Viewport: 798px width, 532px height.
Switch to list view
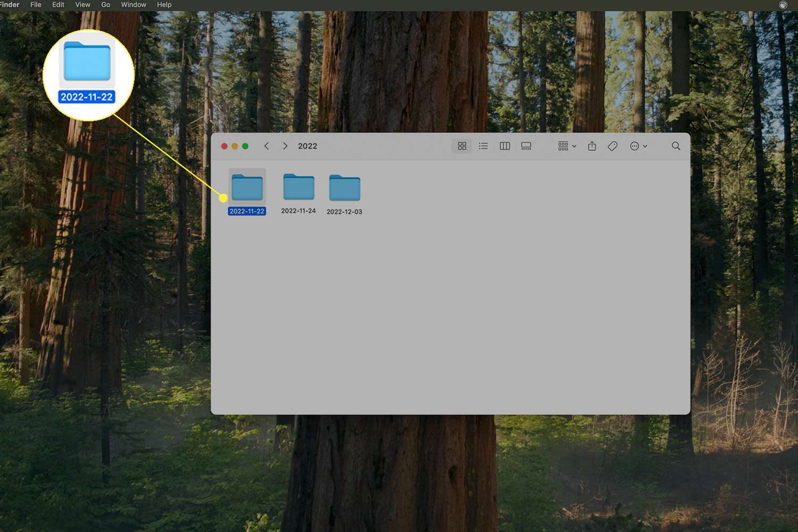tap(483, 146)
